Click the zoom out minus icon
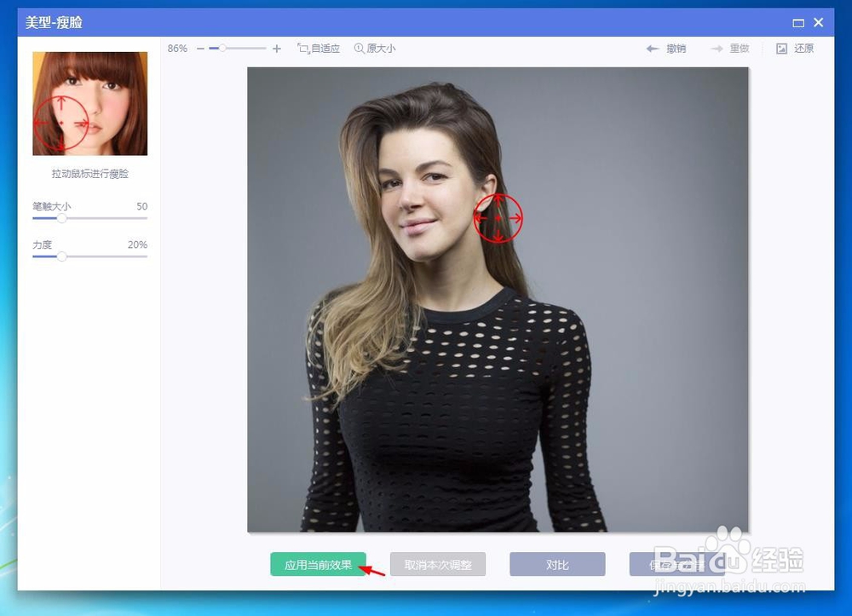 click(200, 49)
